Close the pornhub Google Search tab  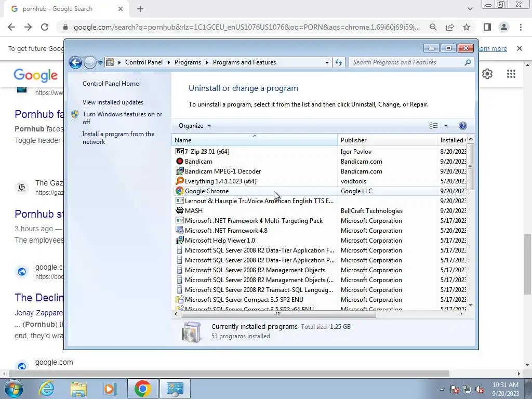pyautogui.click(x=121, y=9)
